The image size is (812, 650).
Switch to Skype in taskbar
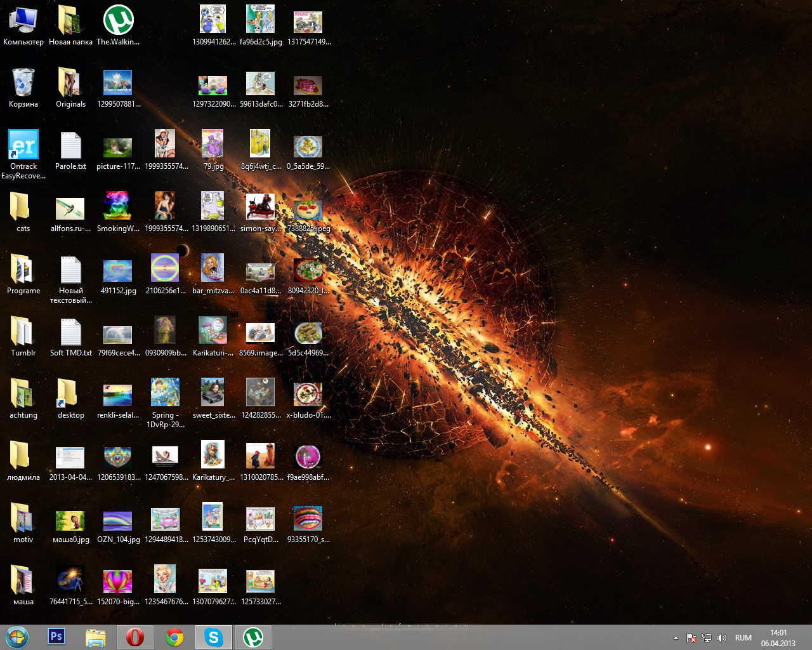pyautogui.click(x=214, y=637)
